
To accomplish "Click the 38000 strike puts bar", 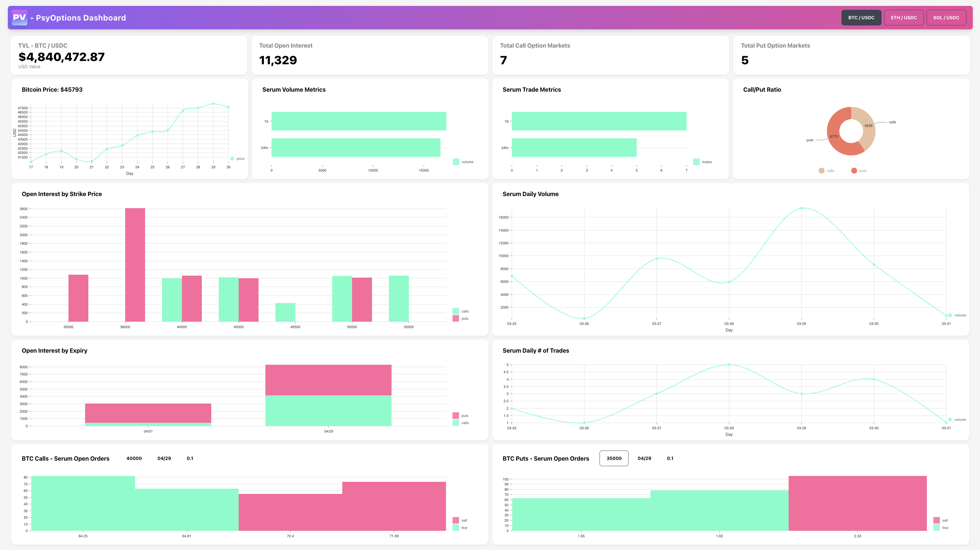I will tap(135, 265).
